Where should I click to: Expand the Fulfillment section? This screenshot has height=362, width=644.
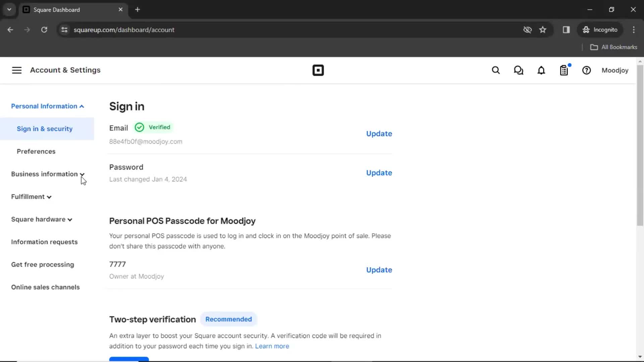[x=31, y=197]
